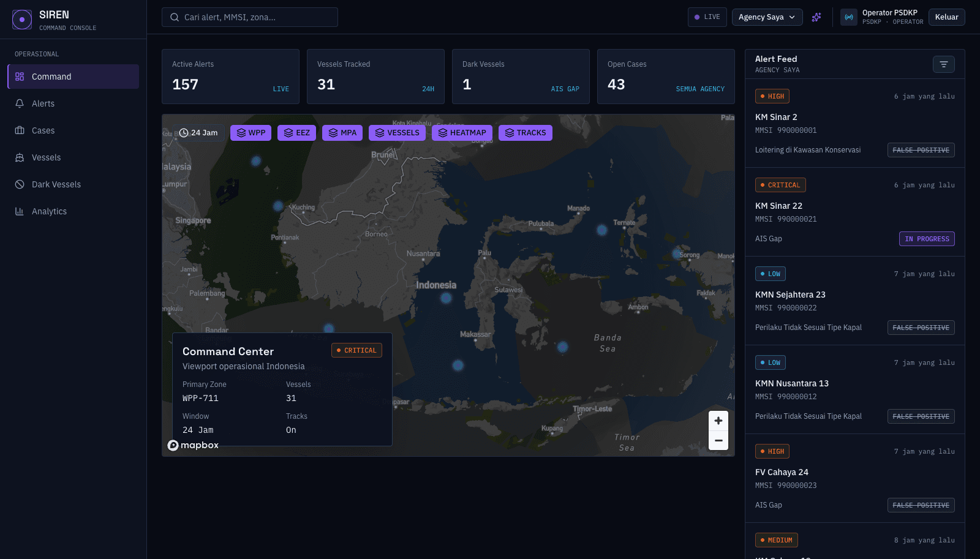Select the KMN Sejahtera 23 alert

point(855,301)
